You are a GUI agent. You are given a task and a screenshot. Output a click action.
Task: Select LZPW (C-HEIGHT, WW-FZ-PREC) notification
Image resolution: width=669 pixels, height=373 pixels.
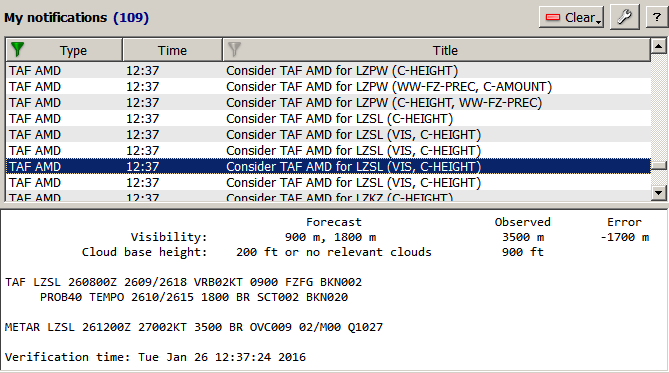(328, 102)
